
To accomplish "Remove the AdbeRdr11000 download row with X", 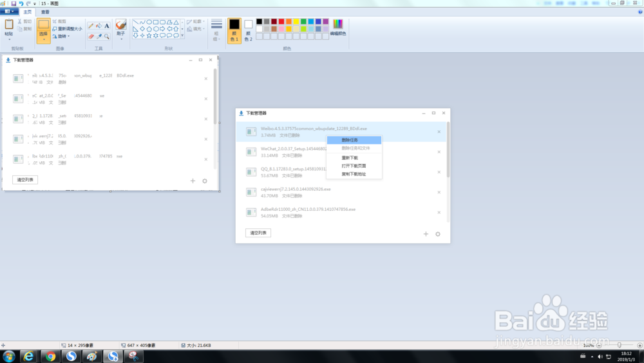I will 439,213.
